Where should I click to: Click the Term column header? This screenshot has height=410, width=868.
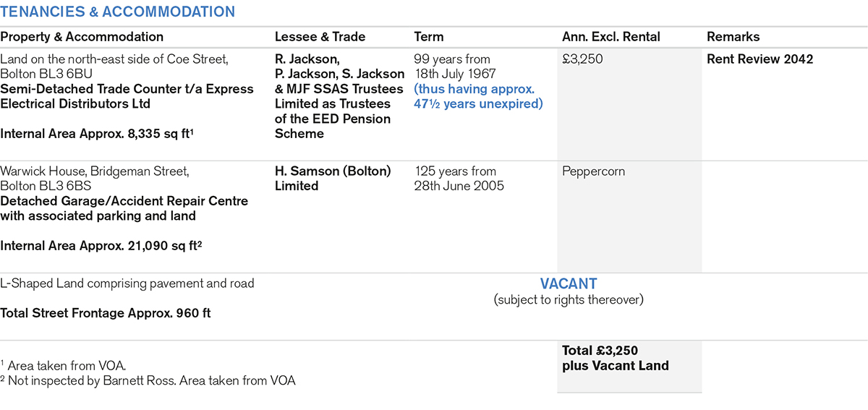(429, 37)
